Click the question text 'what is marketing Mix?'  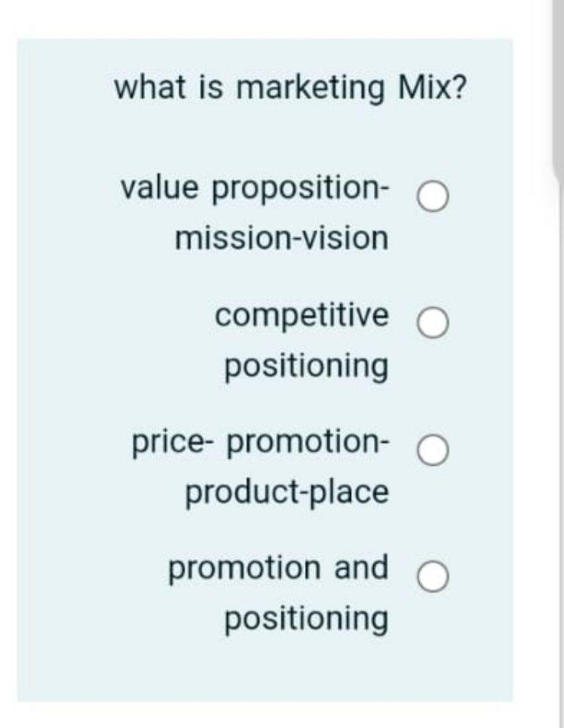tap(291, 85)
